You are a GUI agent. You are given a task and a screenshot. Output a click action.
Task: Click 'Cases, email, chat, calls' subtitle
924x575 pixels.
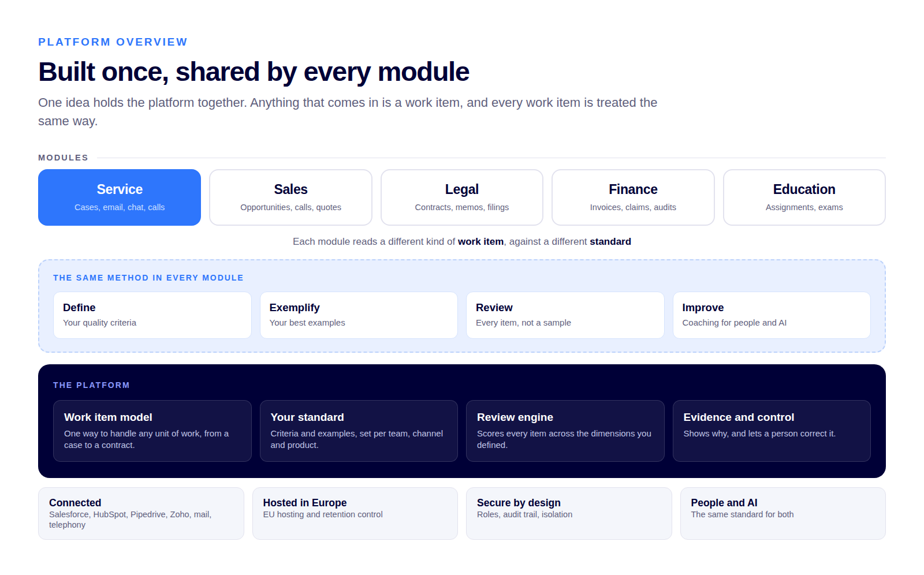pyautogui.click(x=120, y=207)
